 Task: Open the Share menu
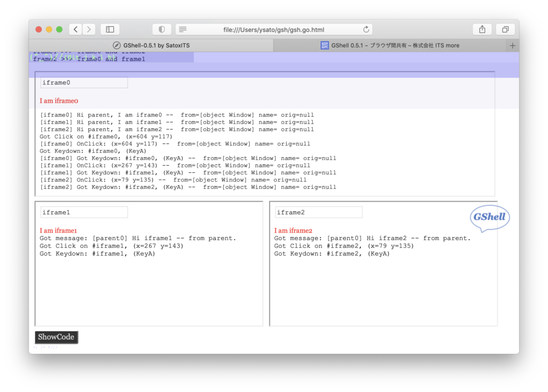[x=482, y=29]
